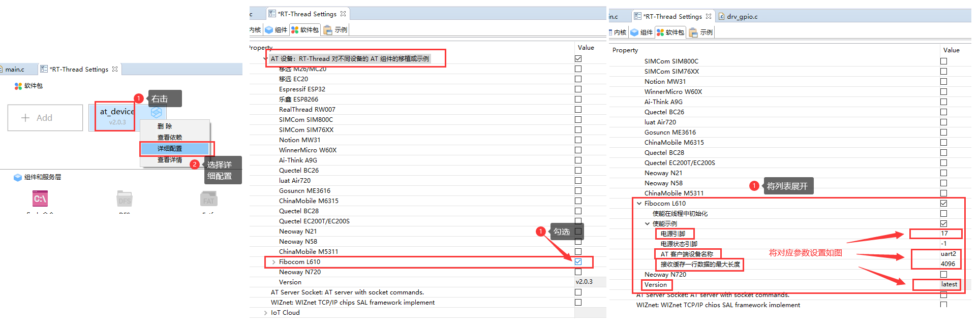
Task: Select the Ai-Think A9G row in the middle panel
Action: coord(298,160)
